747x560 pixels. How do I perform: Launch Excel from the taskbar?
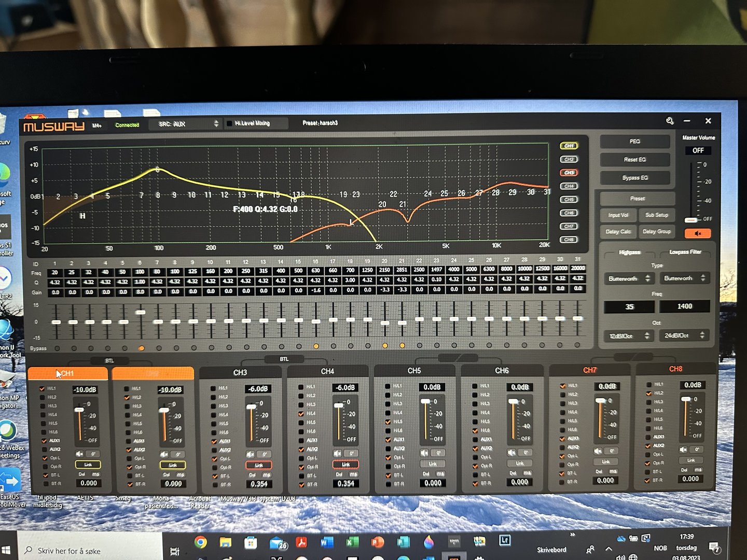tap(352, 542)
